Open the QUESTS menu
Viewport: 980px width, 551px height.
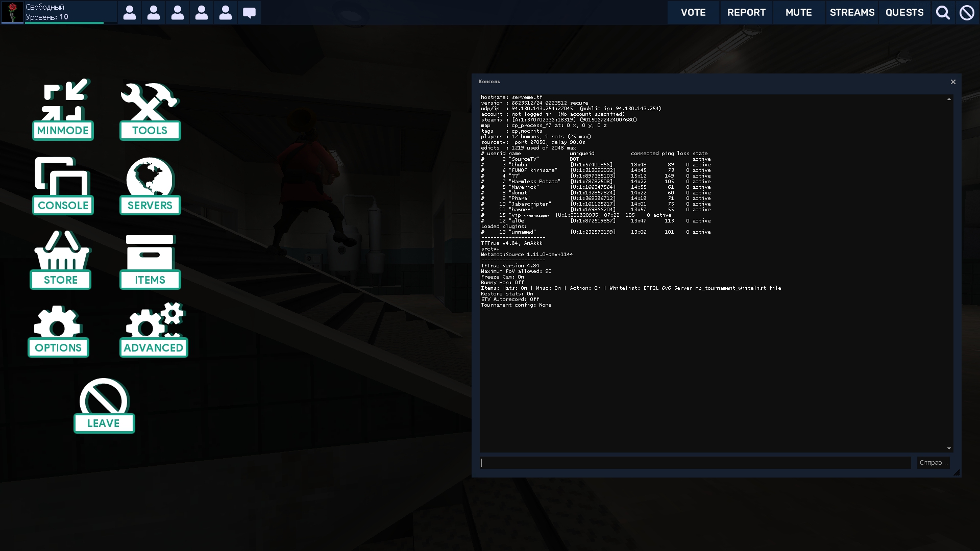pyautogui.click(x=904, y=13)
